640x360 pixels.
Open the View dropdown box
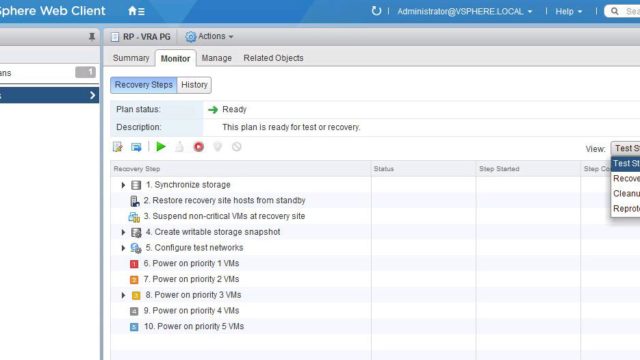click(625, 149)
